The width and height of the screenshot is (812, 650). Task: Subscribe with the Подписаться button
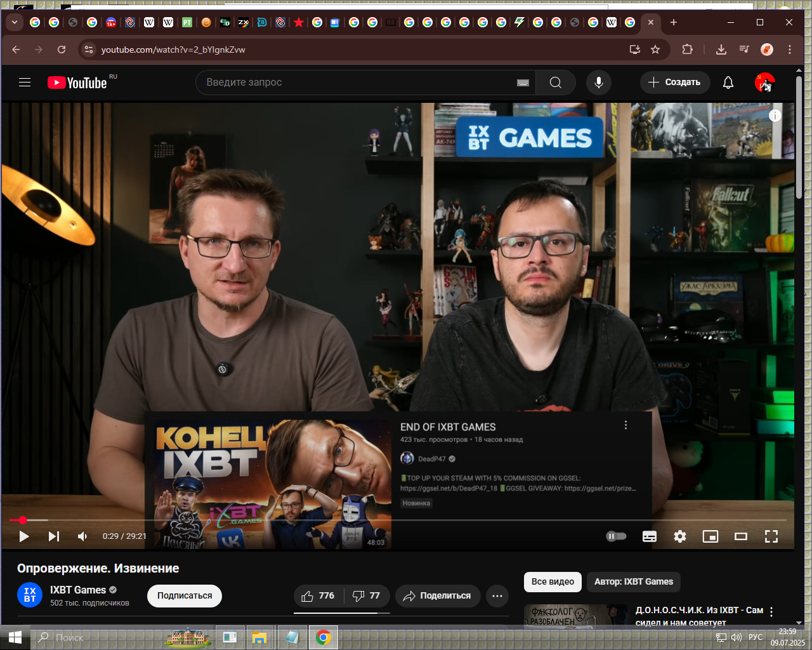pos(185,596)
